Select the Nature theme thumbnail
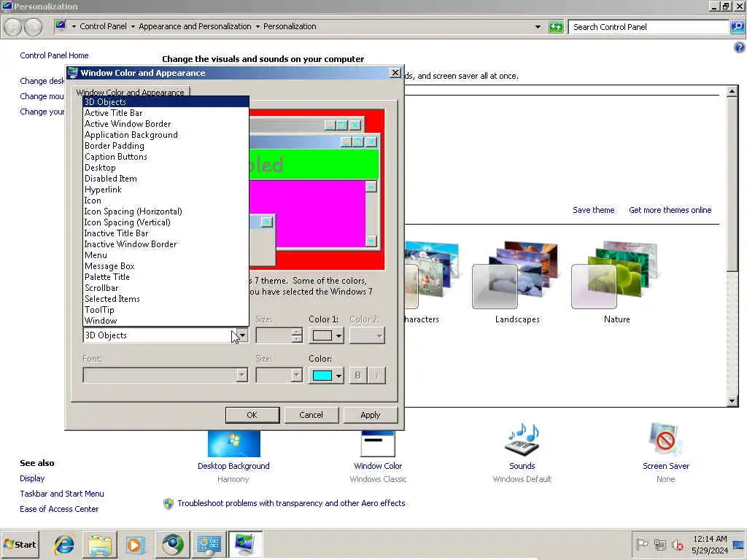The height and width of the screenshot is (560, 747). click(616, 275)
